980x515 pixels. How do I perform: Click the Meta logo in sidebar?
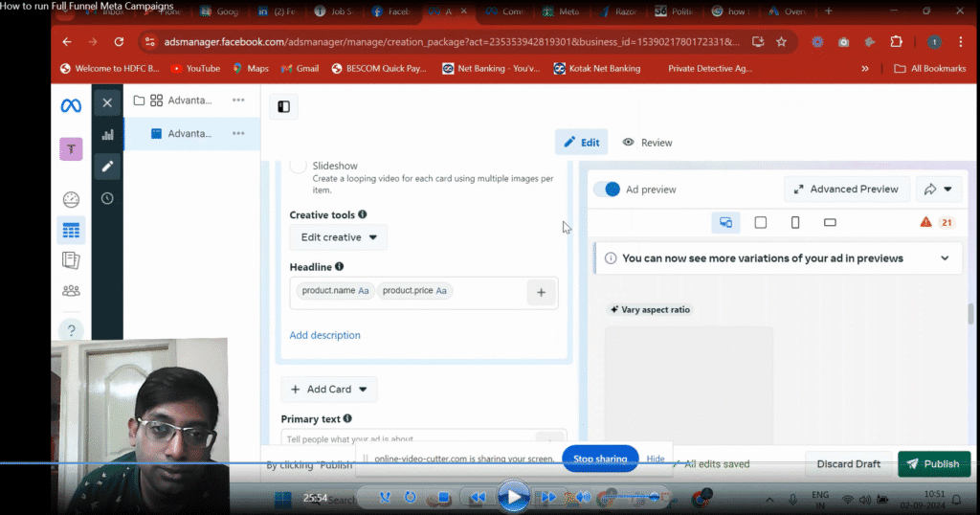pyautogui.click(x=71, y=105)
